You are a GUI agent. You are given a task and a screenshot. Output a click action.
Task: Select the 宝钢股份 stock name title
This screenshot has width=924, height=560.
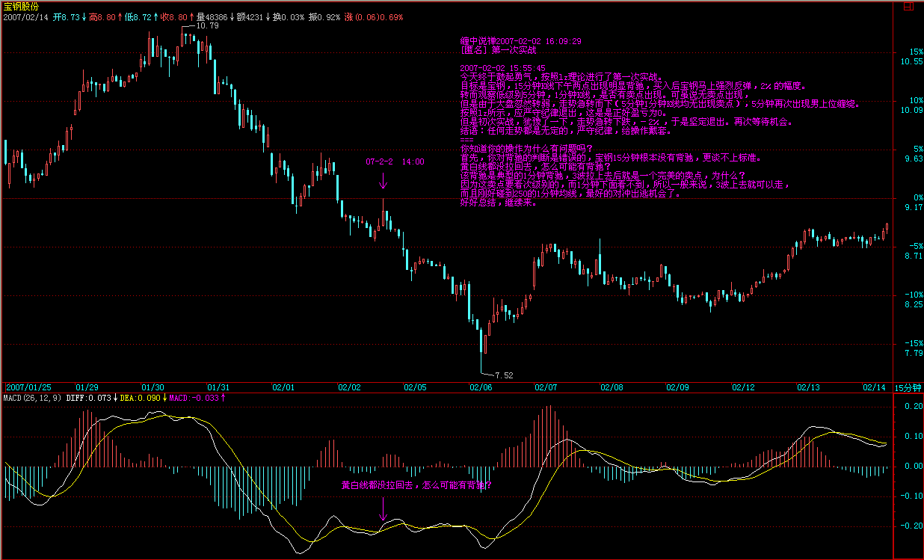22,6
